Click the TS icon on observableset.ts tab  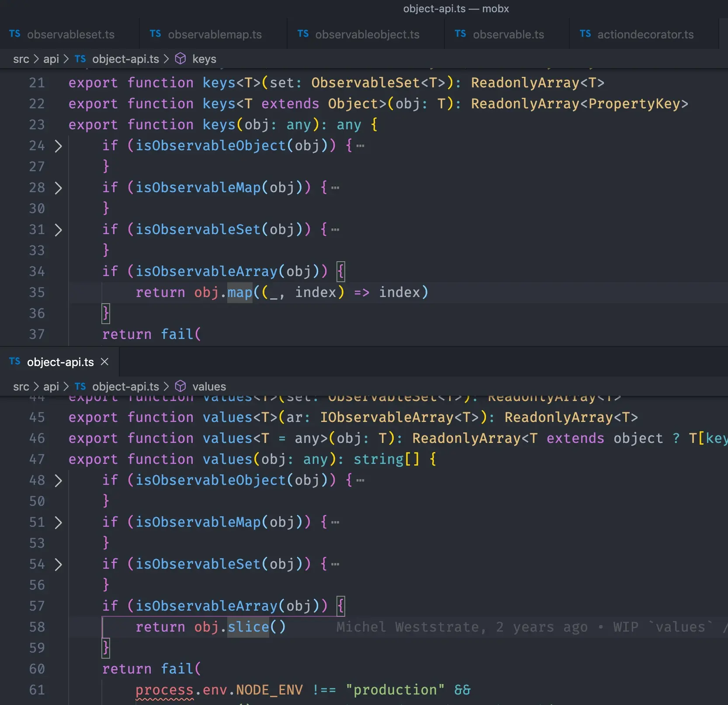(x=14, y=34)
